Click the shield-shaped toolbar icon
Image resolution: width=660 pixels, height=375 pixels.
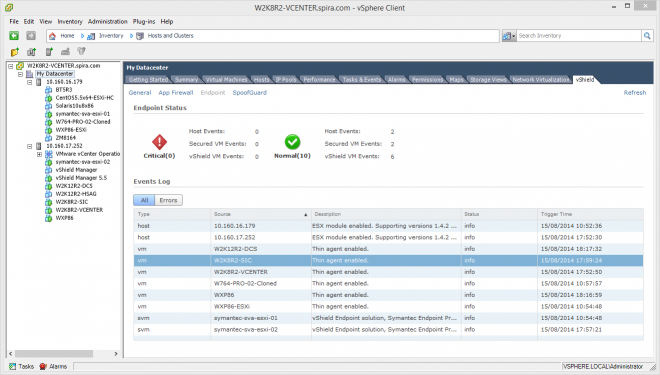81,51
